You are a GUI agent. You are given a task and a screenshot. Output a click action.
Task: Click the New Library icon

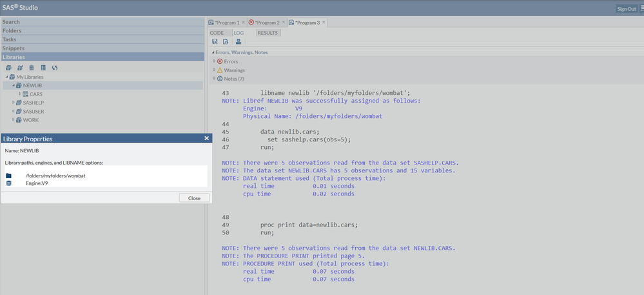click(x=8, y=67)
